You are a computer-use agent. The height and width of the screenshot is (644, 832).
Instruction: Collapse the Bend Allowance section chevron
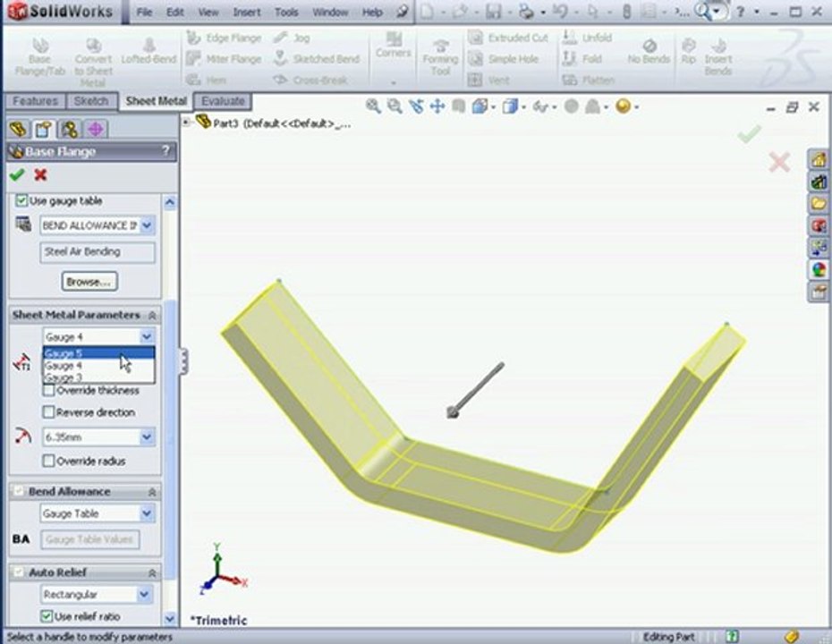click(152, 492)
